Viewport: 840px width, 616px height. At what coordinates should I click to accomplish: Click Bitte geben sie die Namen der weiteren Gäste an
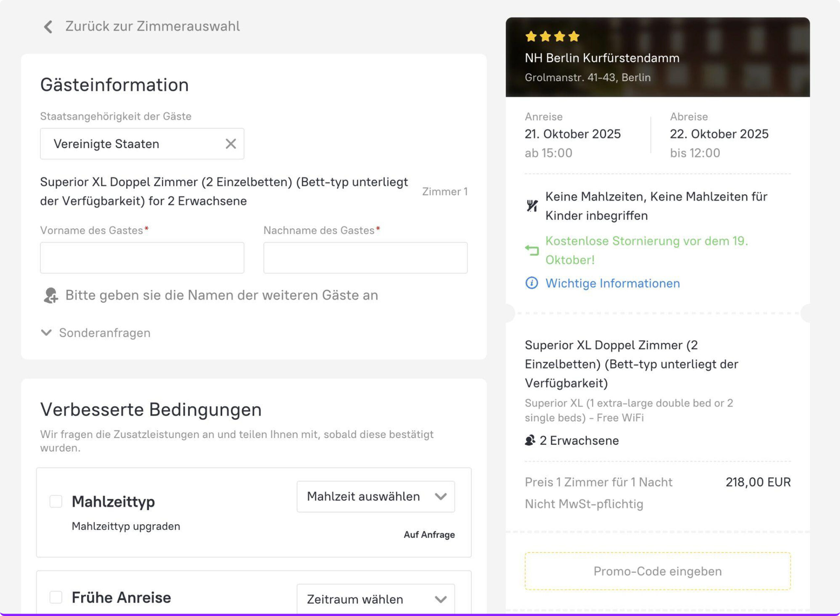(221, 295)
